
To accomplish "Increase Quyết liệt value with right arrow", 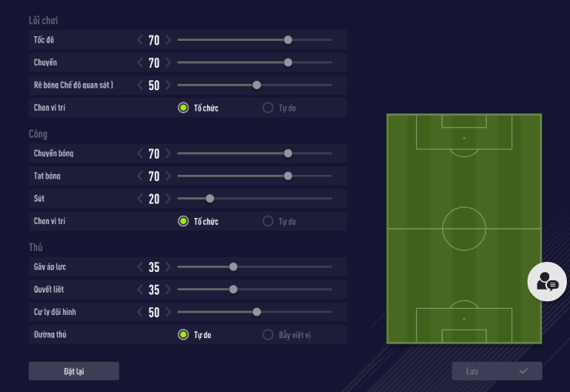I will (169, 290).
